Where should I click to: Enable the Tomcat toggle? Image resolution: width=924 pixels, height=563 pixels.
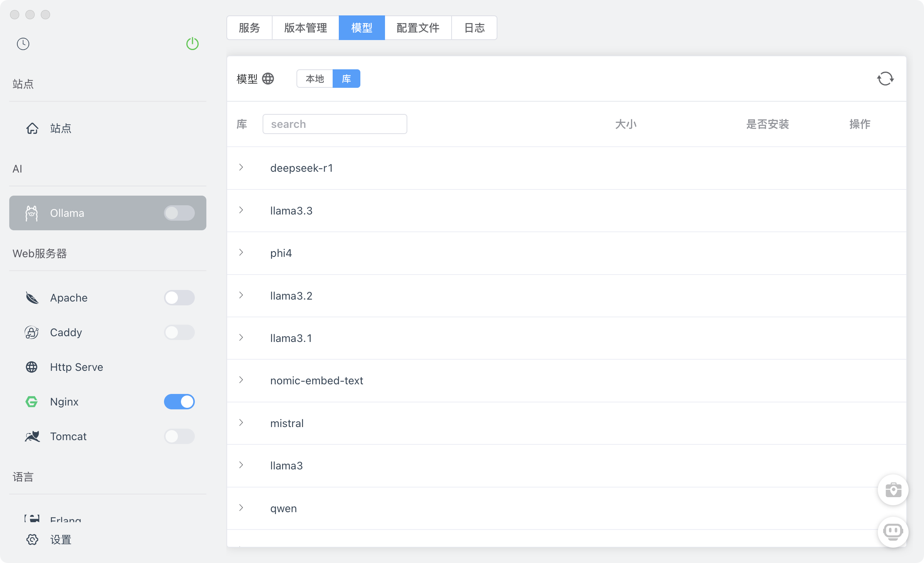pos(179,436)
